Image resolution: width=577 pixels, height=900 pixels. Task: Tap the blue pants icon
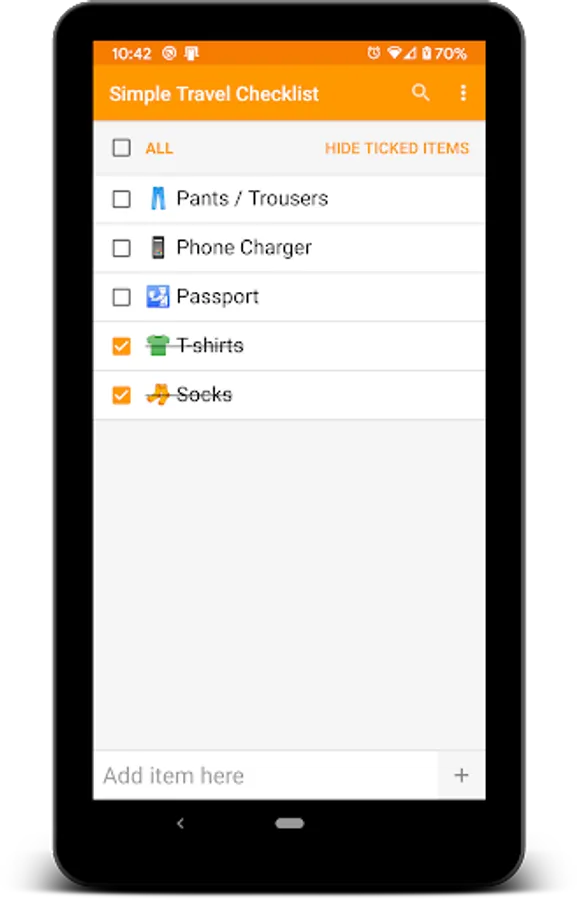click(158, 199)
